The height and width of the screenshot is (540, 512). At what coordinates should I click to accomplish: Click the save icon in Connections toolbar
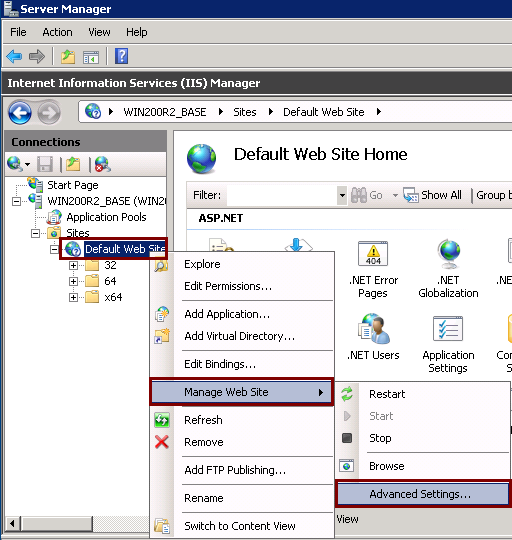pyautogui.click(x=45, y=164)
